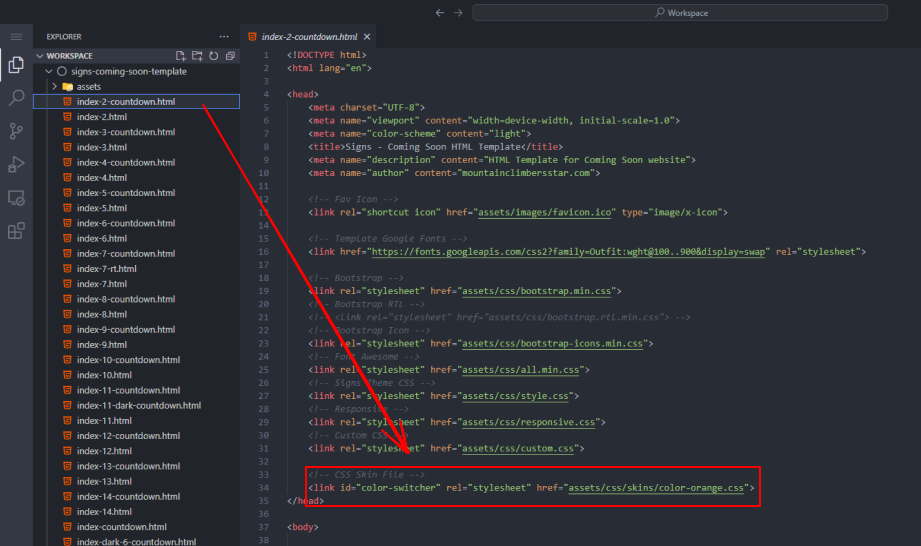The image size is (921, 546).
Task: Switch to the index-2-countdown.html editor tab
Action: [x=312, y=36]
